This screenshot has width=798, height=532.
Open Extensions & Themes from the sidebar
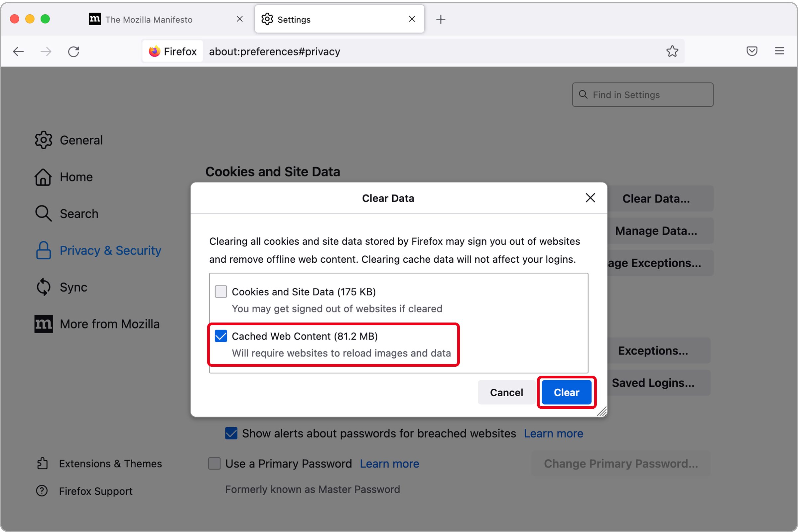(42, 464)
